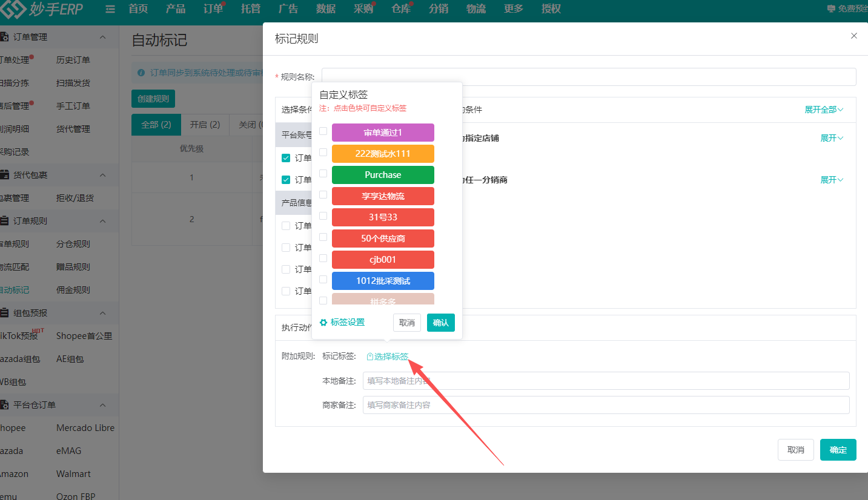Check the 1012批采测试 tag checkbox
868x500 pixels.
tap(323, 280)
